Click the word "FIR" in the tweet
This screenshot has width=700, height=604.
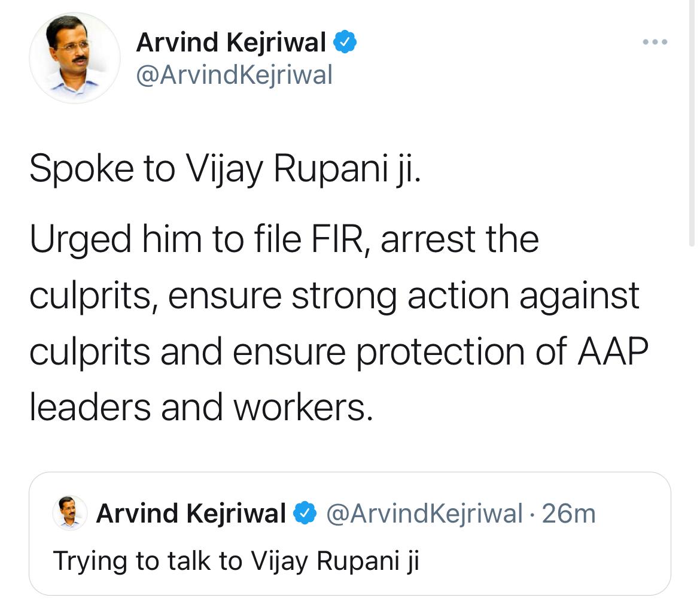tap(337, 239)
